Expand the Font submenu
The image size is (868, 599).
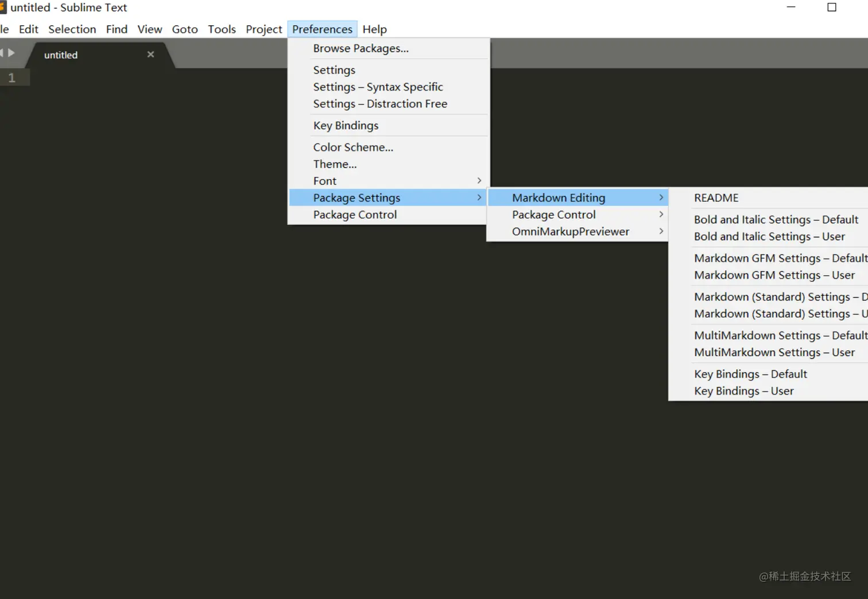coord(325,180)
